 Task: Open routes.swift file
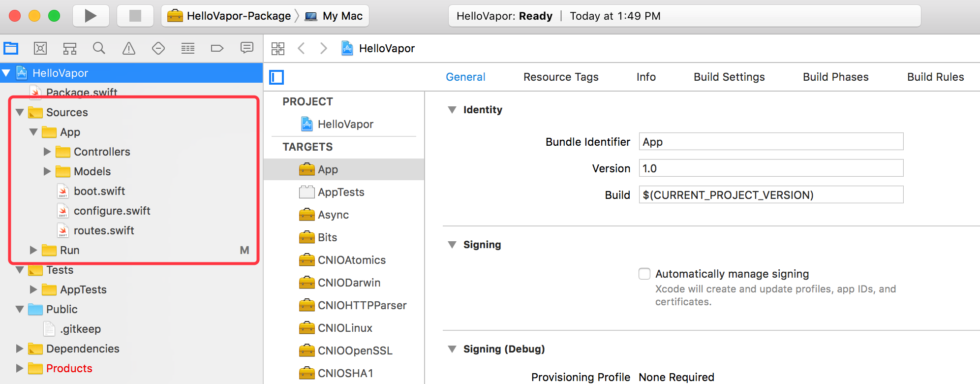click(104, 230)
